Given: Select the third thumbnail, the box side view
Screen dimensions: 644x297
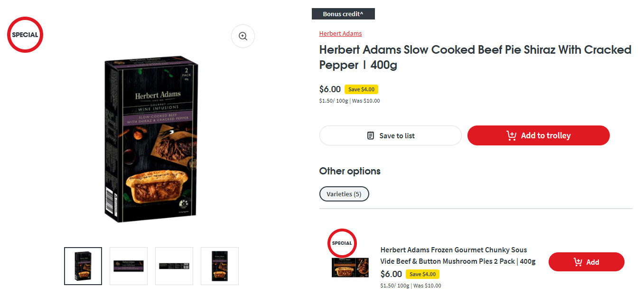Looking at the screenshot, I should (x=174, y=266).
